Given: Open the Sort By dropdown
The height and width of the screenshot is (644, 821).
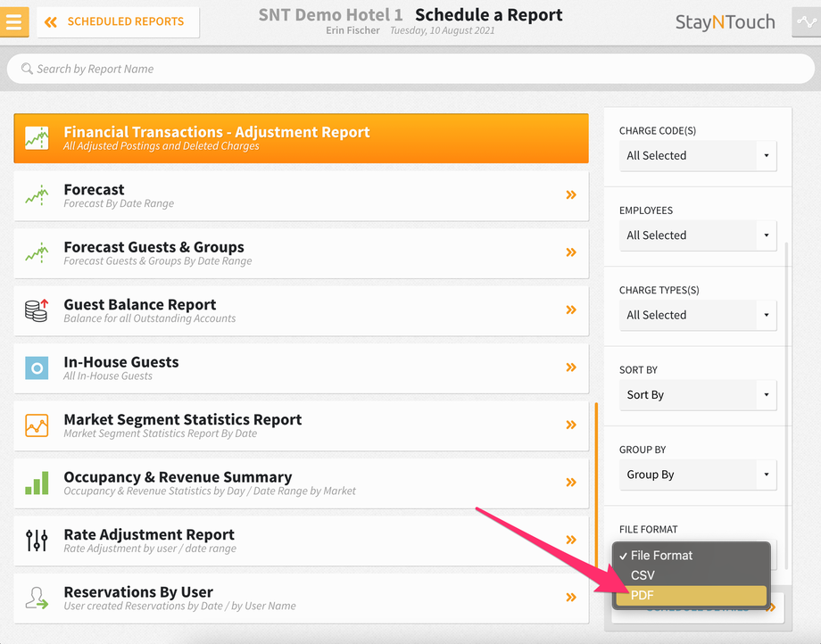Looking at the screenshot, I should (698, 395).
